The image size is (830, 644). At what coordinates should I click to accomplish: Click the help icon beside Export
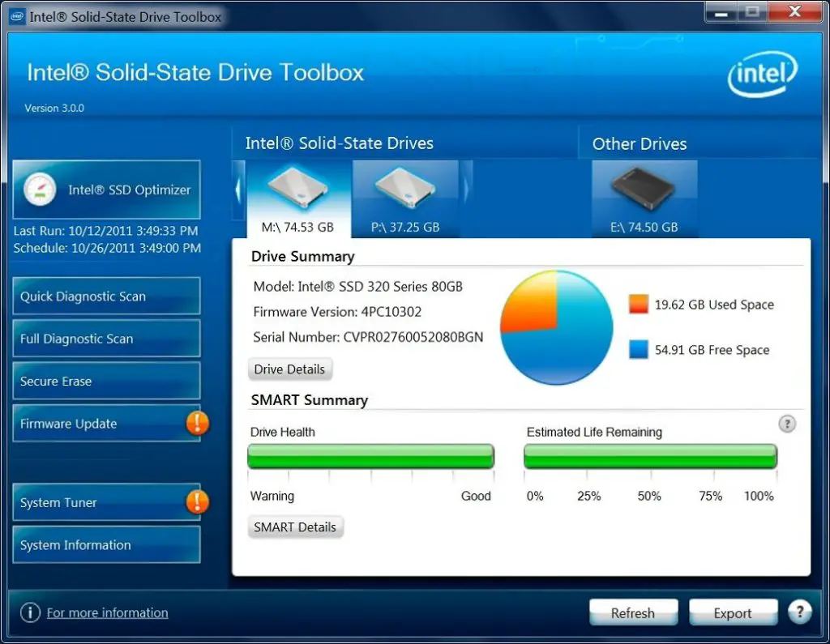799,612
